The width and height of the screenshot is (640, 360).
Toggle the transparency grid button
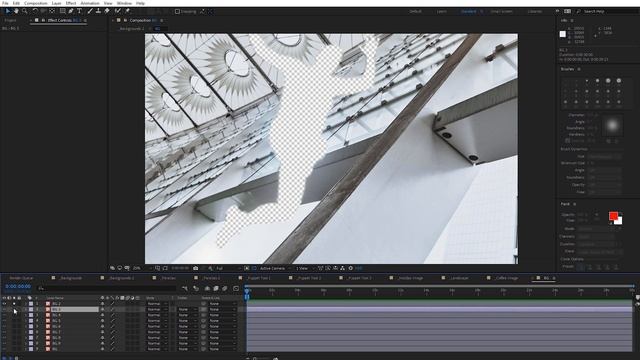coord(254,268)
